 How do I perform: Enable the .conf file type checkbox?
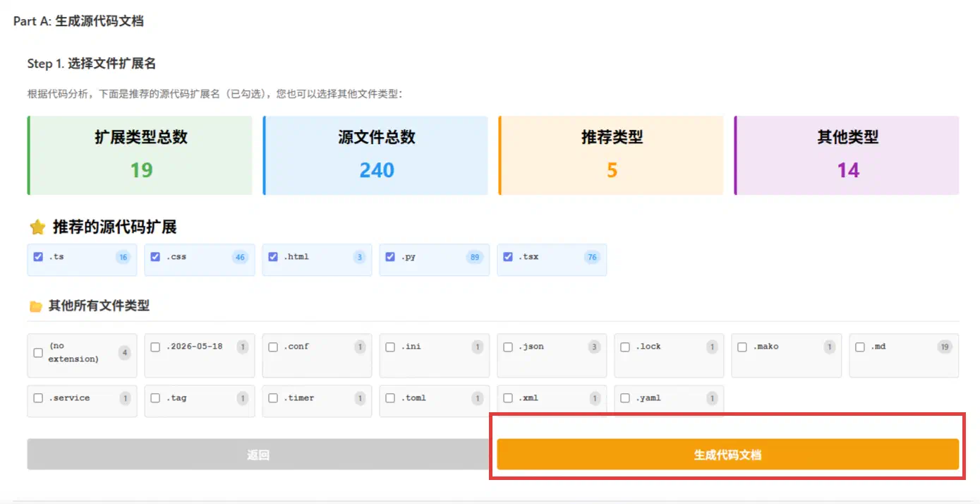[273, 347]
